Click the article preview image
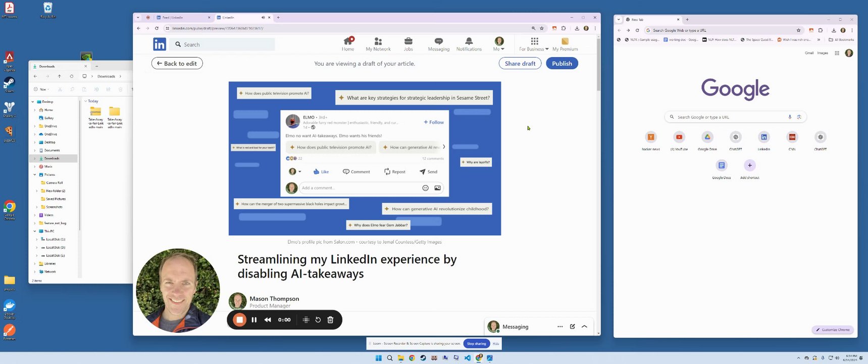868x364 pixels. coord(365,158)
